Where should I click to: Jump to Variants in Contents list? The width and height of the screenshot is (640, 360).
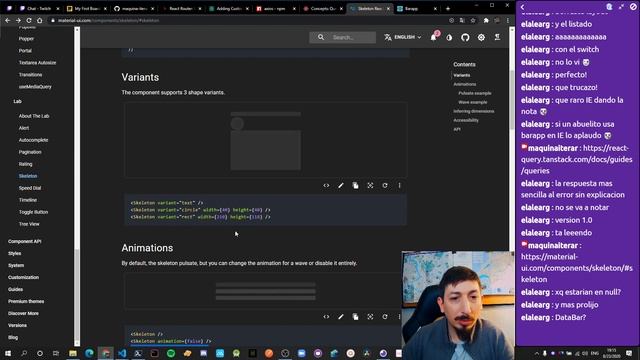pyautogui.click(x=462, y=75)
